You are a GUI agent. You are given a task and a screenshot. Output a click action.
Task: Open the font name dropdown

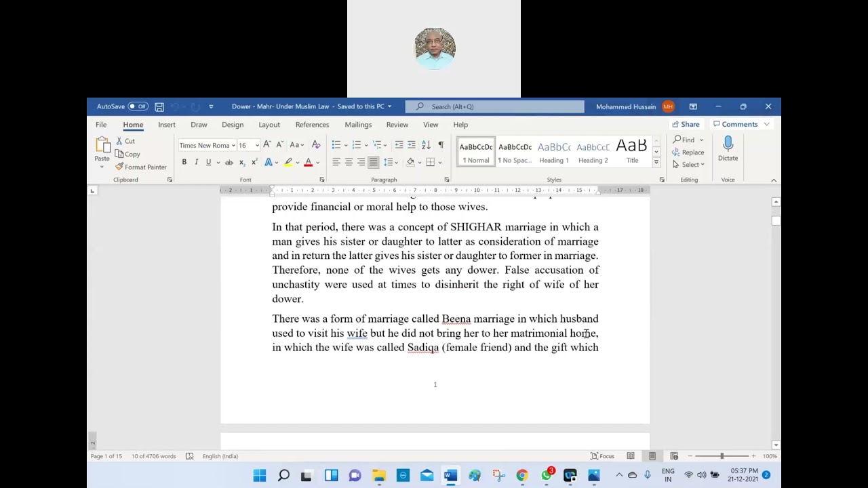coord(233,145)
